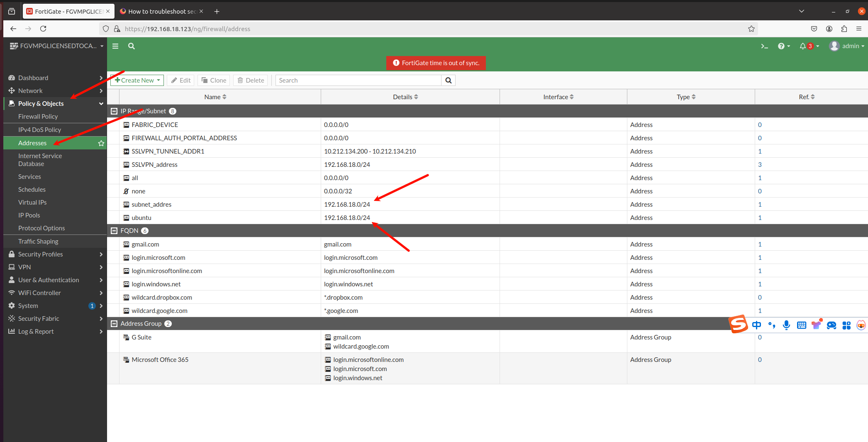This screenshot has width=868, height=442.
Task: Open the FGVMPGLICENSEDTOCA host dropdown
Action: (x=56, y=46)
